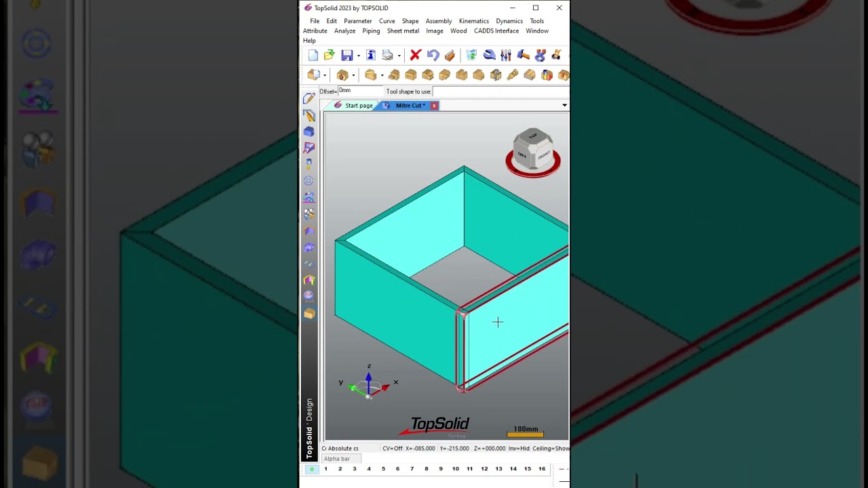Click the hammer icon in the toolbar
Image resolution: width=868 pixels, height=488 pixels.
[x=523, y=56]
